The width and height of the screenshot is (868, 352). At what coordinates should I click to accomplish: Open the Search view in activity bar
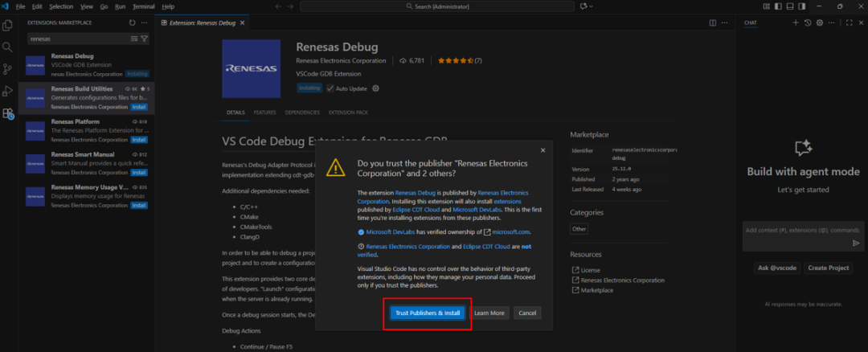point(8,47)
